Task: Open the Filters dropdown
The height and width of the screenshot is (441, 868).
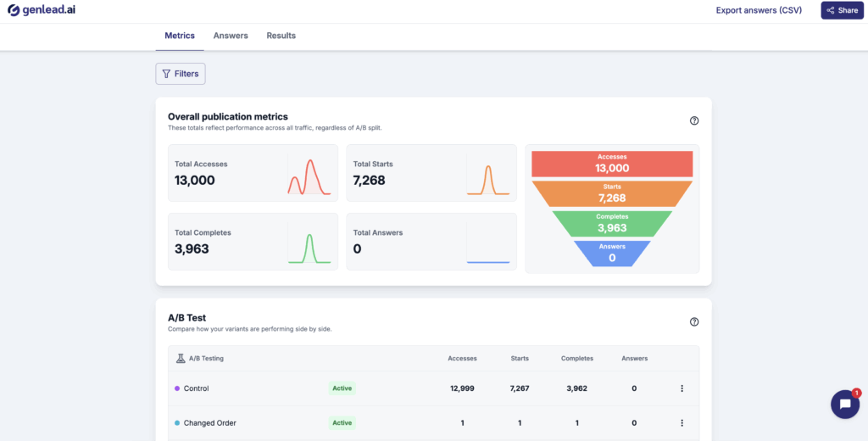Action: [181, 74]
